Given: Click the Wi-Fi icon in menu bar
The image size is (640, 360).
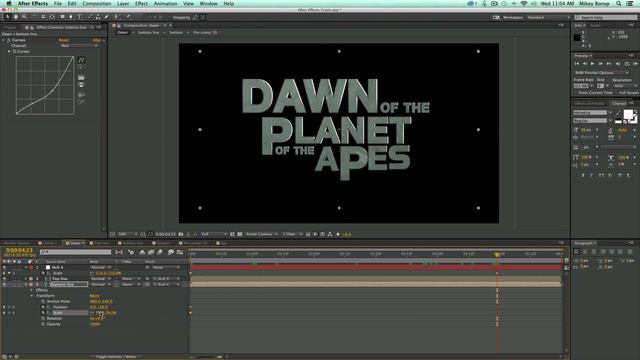Looking at the screenshot, I should (x=524, y=4).
